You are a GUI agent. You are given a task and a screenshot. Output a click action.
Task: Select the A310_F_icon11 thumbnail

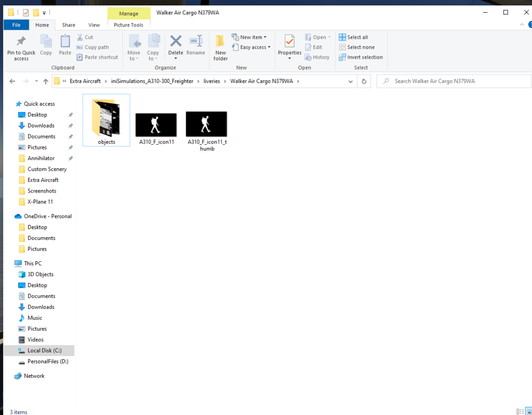tap(156, 124)
